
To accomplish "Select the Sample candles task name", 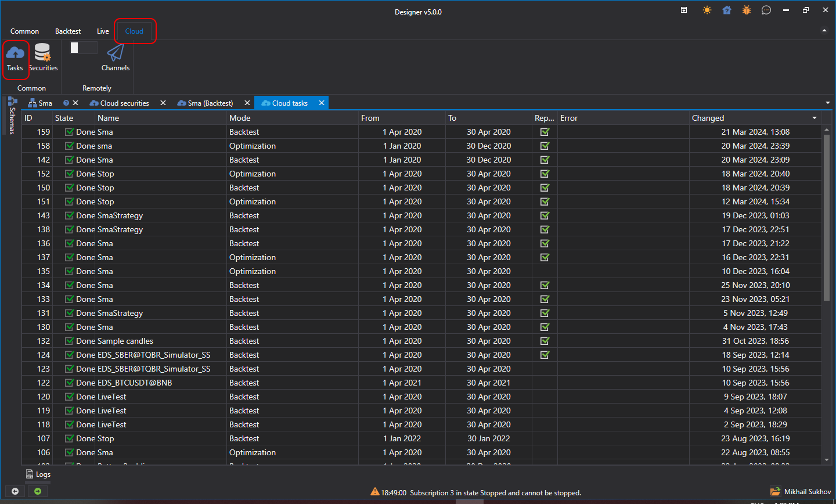I will (x=125, y=341).
